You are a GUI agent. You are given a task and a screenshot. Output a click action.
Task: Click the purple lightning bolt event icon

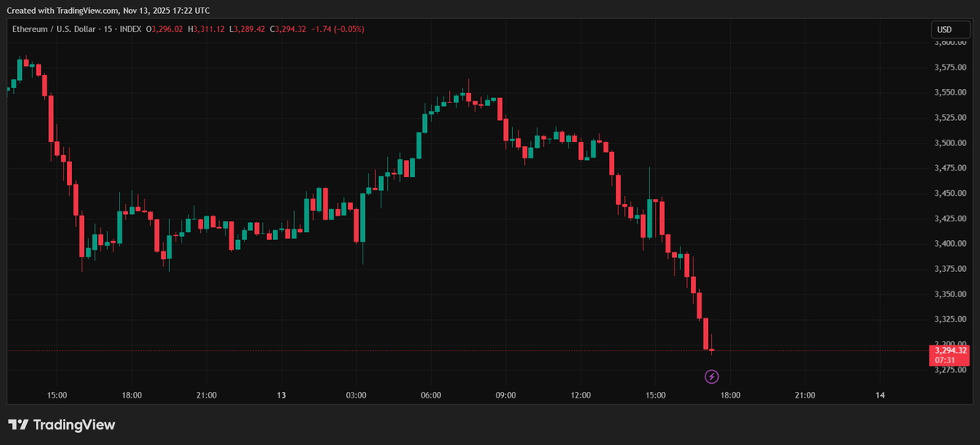712,376
